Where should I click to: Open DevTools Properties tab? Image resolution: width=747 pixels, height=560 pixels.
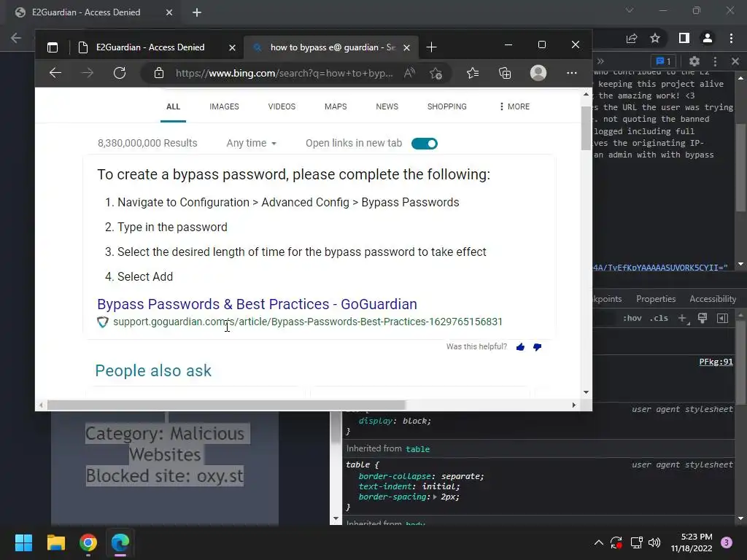(656, 299)
